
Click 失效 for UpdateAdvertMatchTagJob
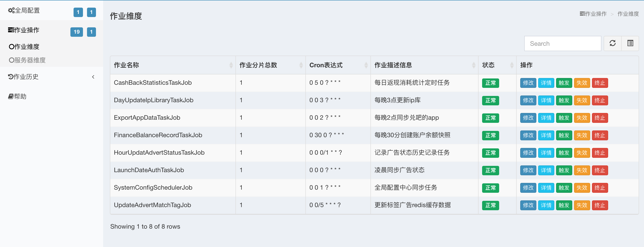(x=582, y=205)
